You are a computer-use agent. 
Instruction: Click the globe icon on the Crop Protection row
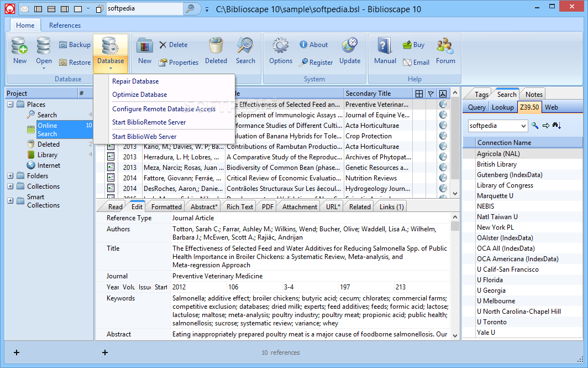[443, 136]
